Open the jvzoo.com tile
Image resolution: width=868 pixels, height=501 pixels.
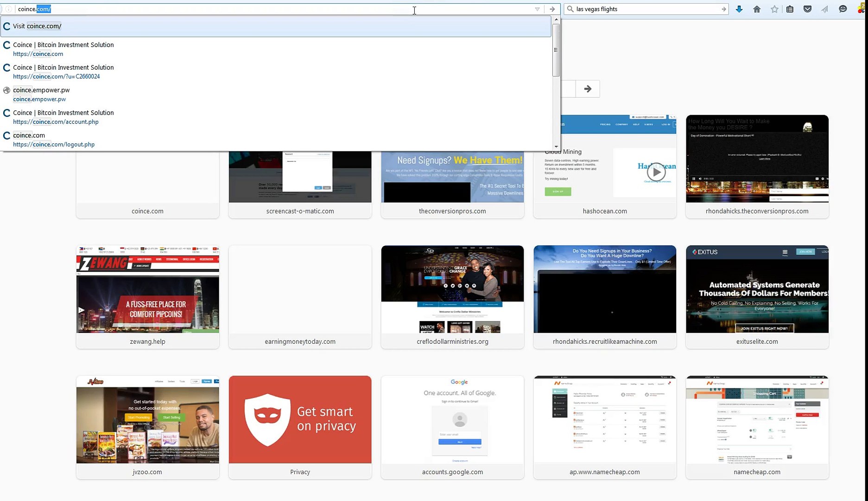pyautogui.click(x=147, y=427)
